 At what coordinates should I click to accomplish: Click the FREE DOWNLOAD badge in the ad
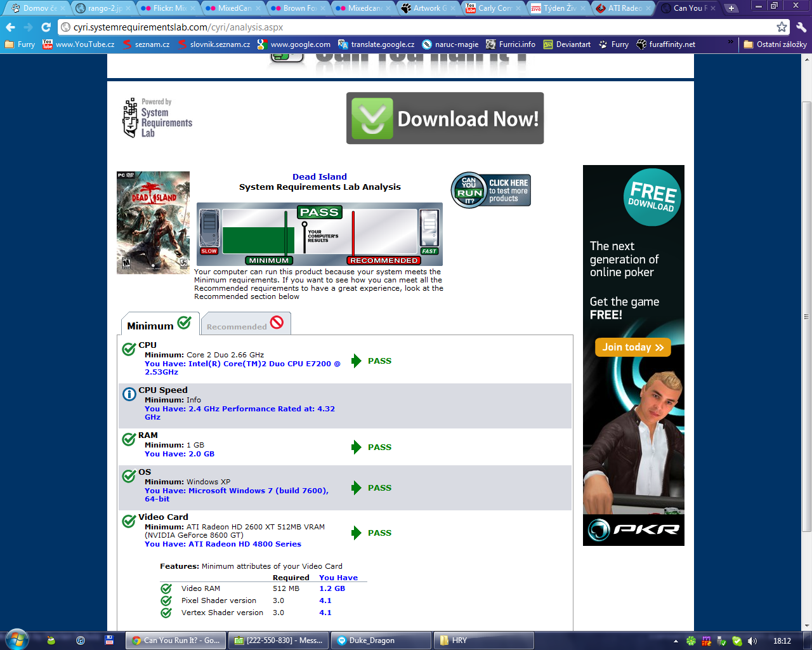(652, 197)
